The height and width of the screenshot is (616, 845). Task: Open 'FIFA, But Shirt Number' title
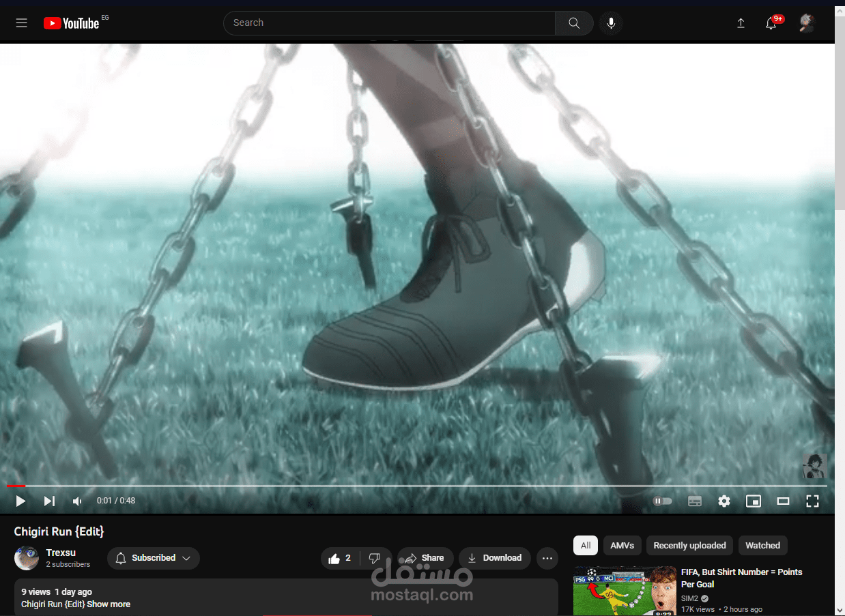741,578
